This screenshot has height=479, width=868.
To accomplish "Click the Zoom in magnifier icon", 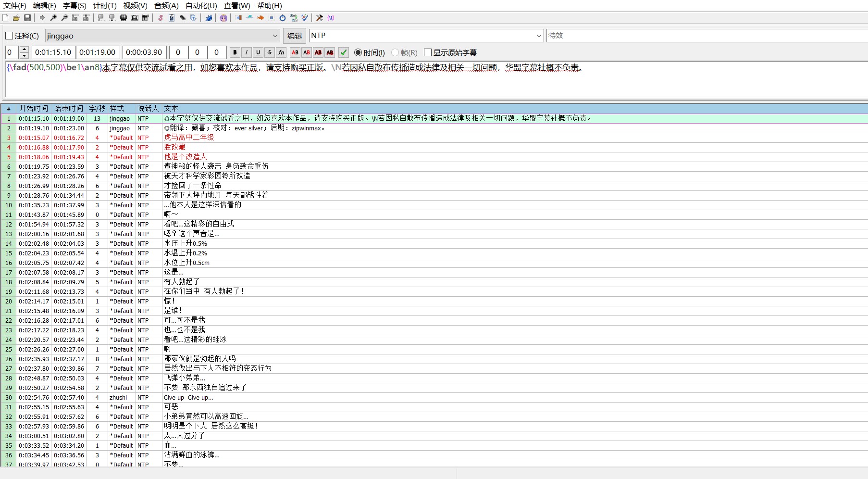I will 53,18.
